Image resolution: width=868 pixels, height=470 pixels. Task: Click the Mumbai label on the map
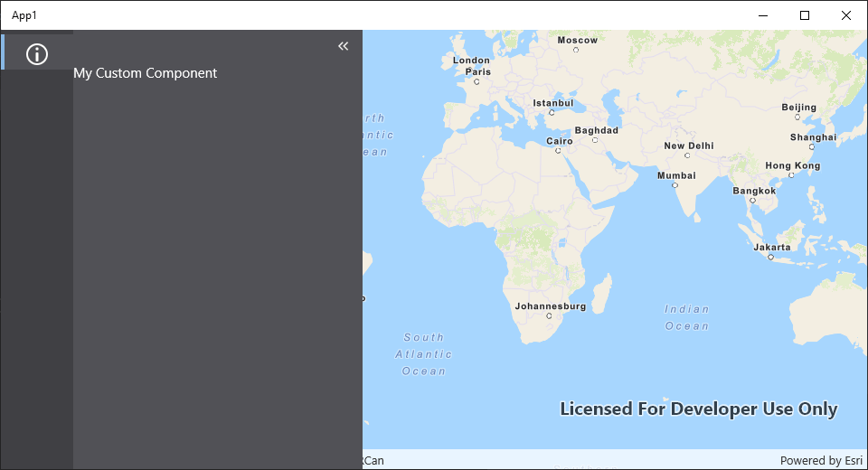pos(676,176)
